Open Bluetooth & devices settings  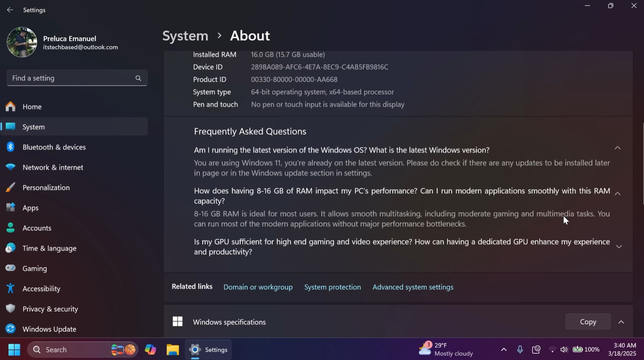coord(54,147)
